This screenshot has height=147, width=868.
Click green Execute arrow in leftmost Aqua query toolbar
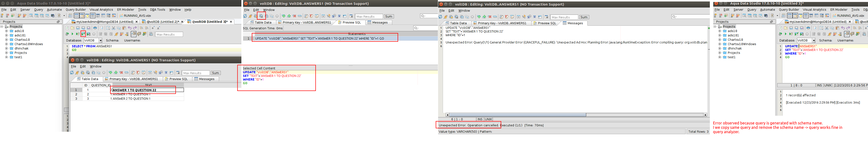(x=73, y=34)
